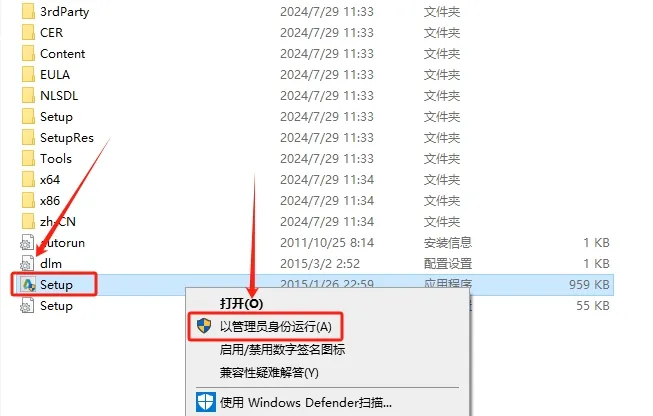
Task: Click the Windows Defender shield icon
Action: tap(206, 402)
